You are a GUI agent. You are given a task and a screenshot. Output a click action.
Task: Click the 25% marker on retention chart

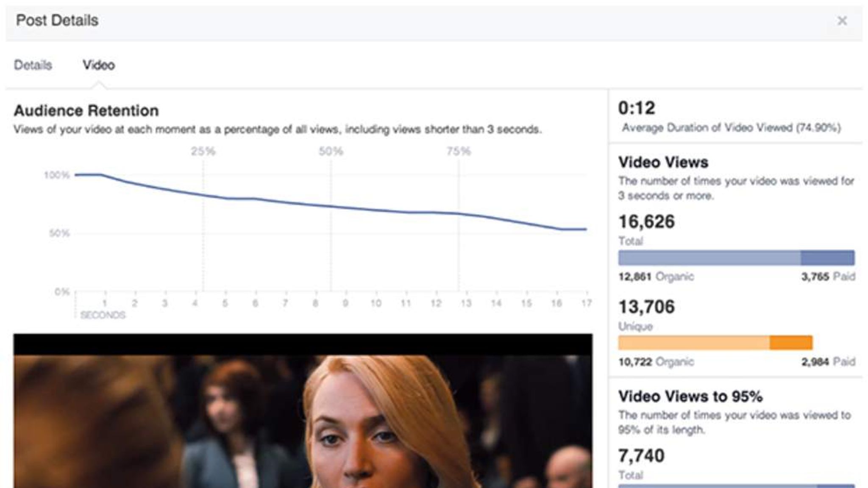tap(203, 152)
